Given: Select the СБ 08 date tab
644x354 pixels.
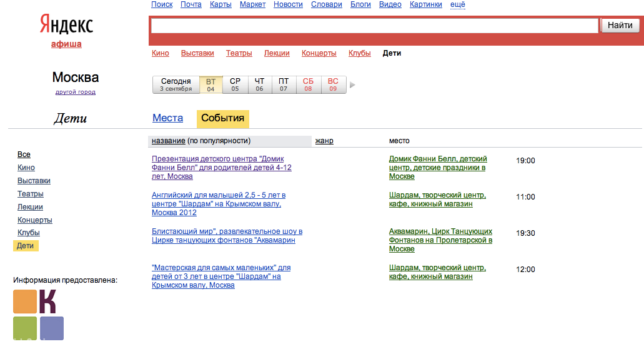Looking at the screenshot, I should 308,84.
